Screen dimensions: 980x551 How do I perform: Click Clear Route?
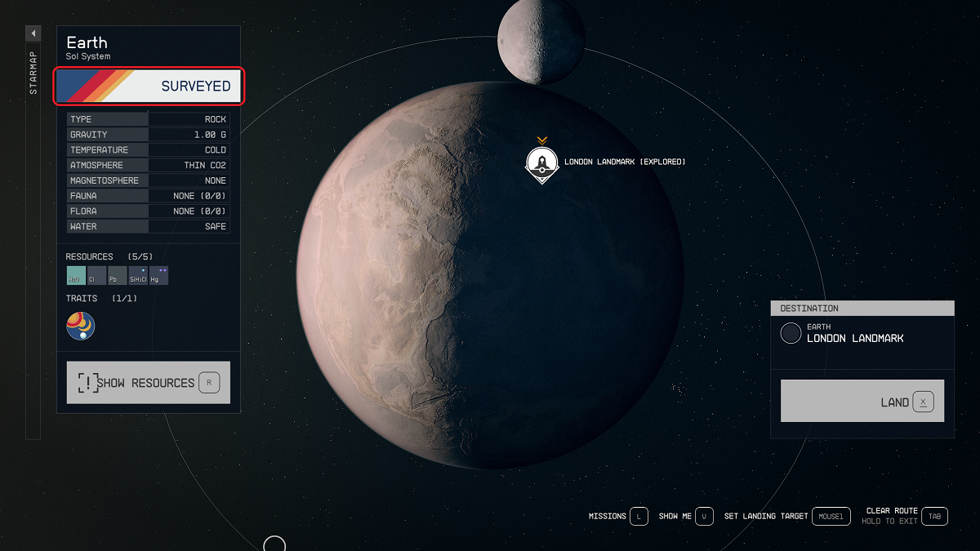coord(893,511)
